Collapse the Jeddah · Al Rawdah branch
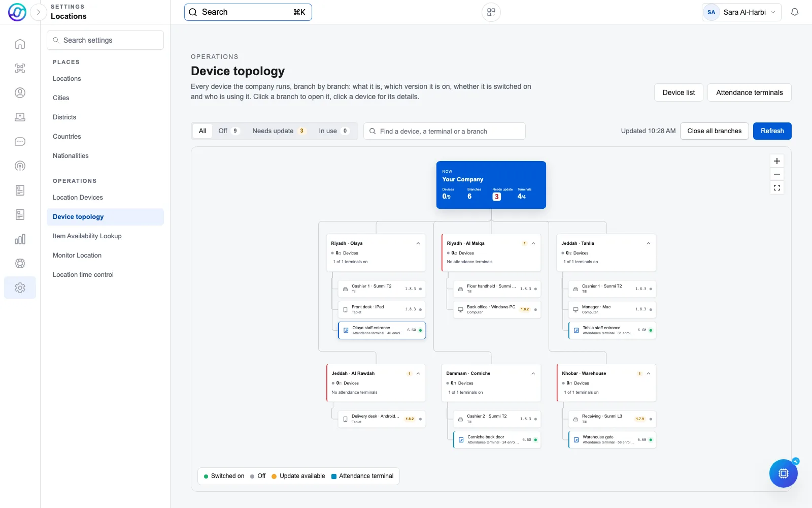The width and height of the screenshot is (812, 508). pos(418,373)
